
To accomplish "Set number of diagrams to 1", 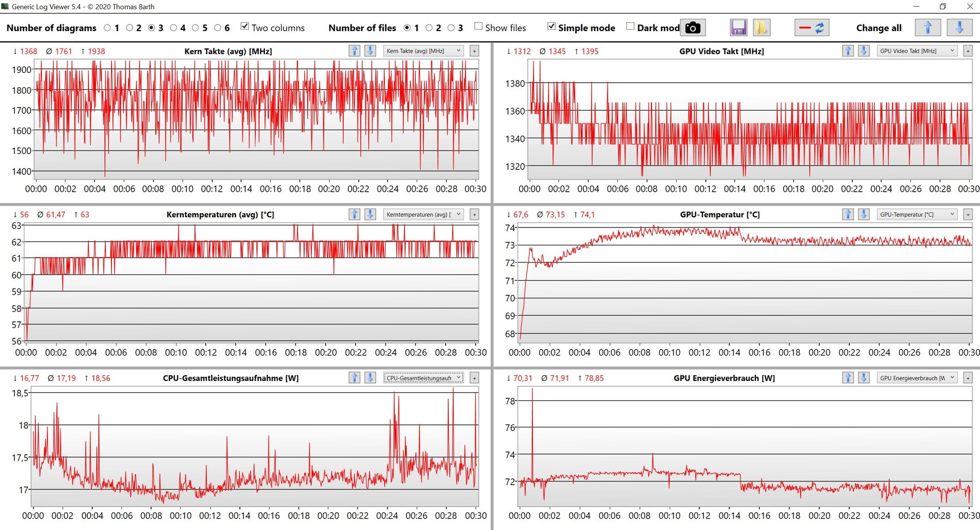I will tap(107, 28).
